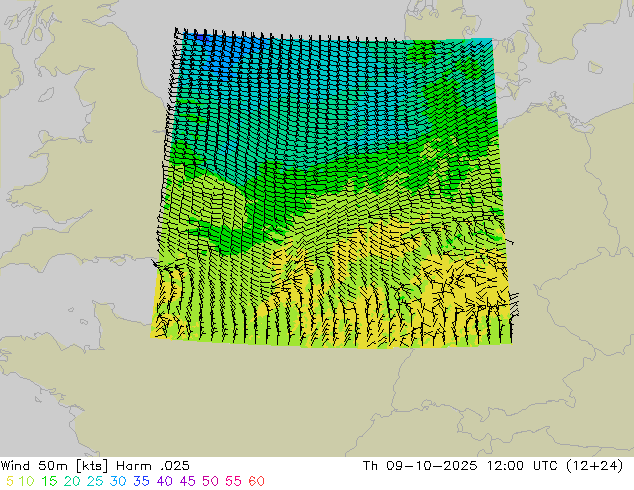Click the blue '30' legend value
The image size is (634, 490).
point(118,481)
